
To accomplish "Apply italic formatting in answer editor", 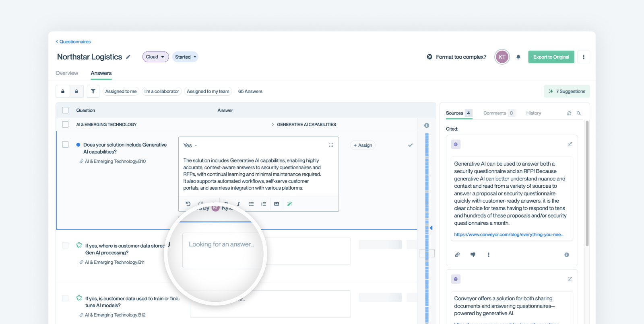I will click(x=239, y=204).
